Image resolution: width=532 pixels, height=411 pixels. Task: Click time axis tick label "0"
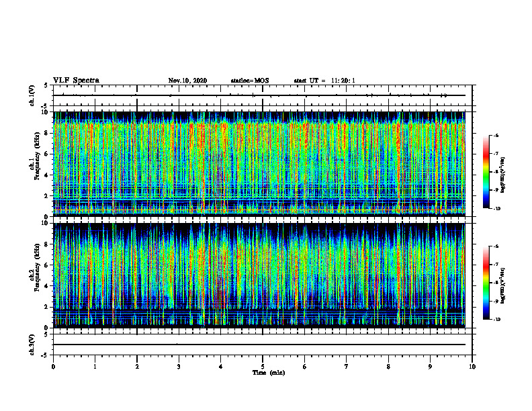tap(53, 367)
